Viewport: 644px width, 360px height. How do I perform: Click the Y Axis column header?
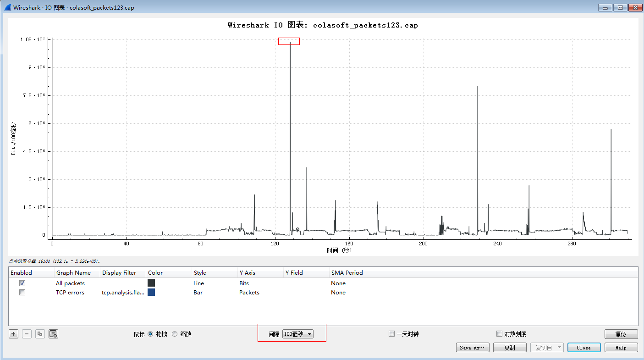(x=260, y=272)
